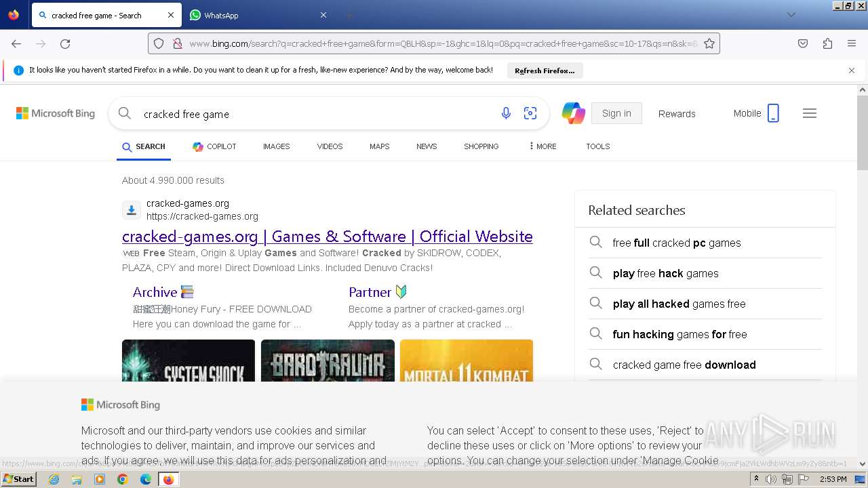868x488 pixels.
Task: Search play all hacked games free
Action: (705, 304)
